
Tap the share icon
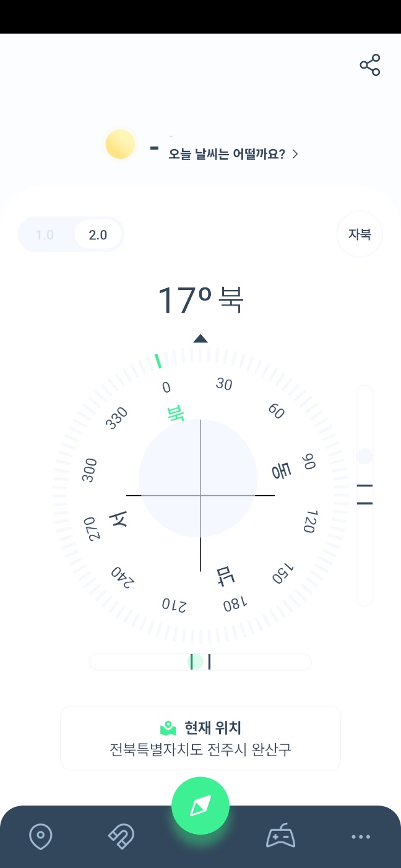[x=370, y=66]
